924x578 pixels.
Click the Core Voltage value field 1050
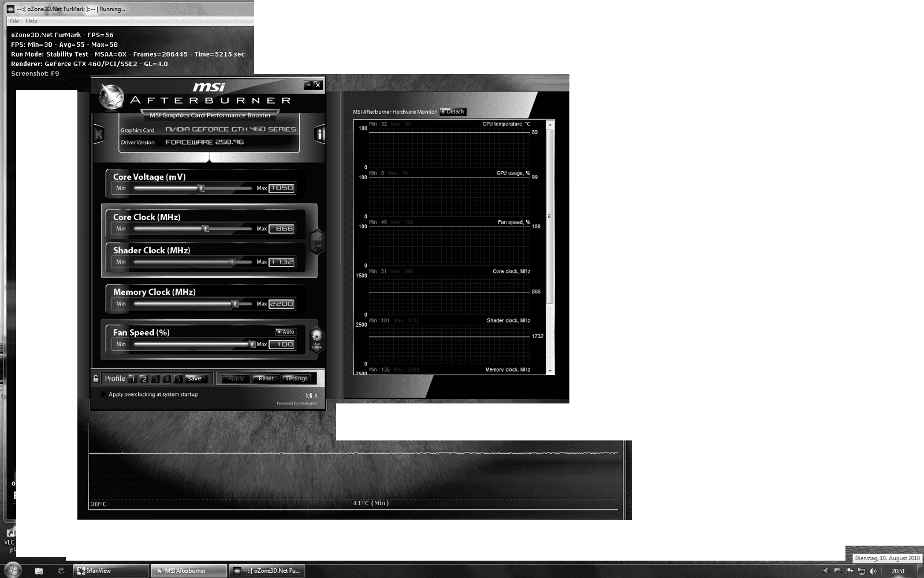282,188
